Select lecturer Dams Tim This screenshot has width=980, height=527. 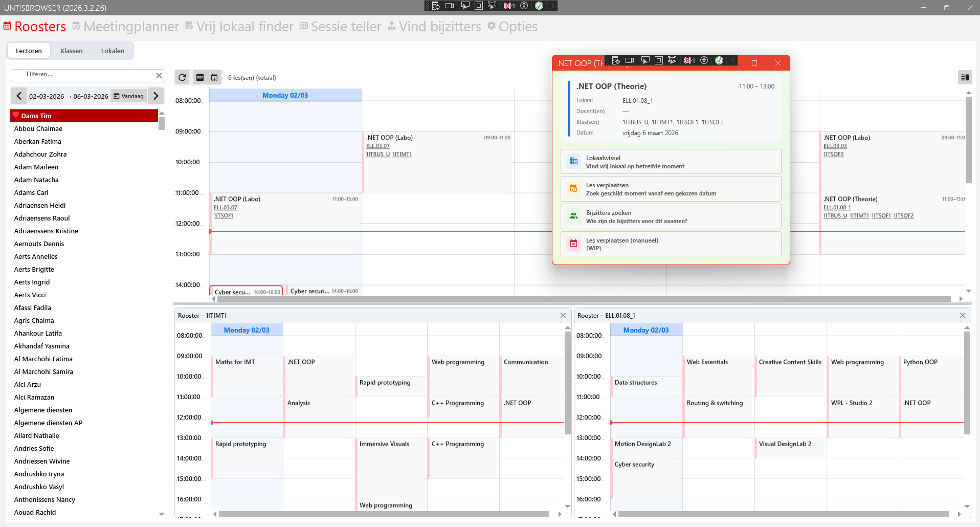[x=84, y=116]
